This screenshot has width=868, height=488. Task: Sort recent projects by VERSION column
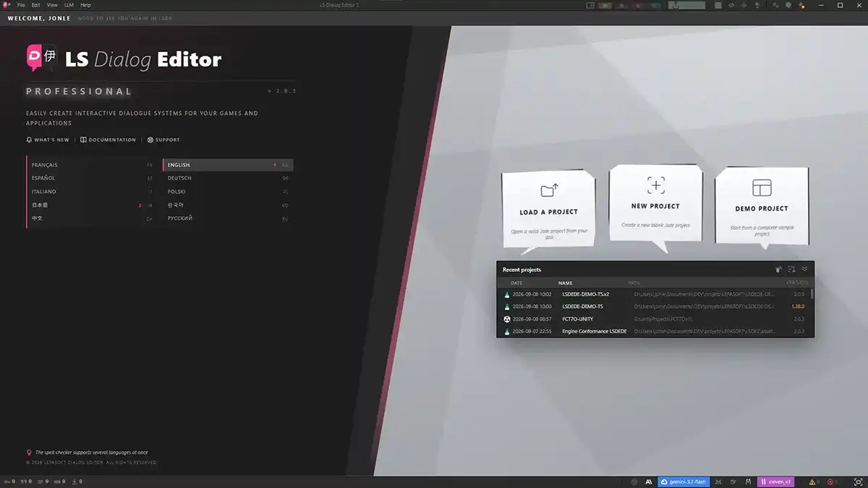[x=796, y=283]
